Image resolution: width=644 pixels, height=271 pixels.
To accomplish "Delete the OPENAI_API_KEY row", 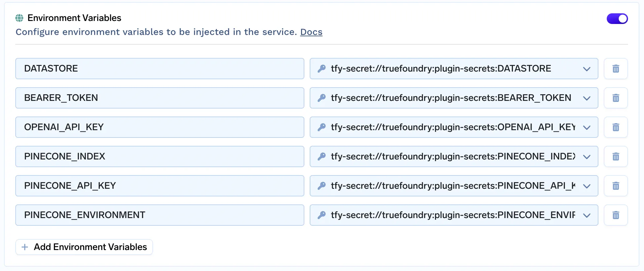I will click(616, 127).
